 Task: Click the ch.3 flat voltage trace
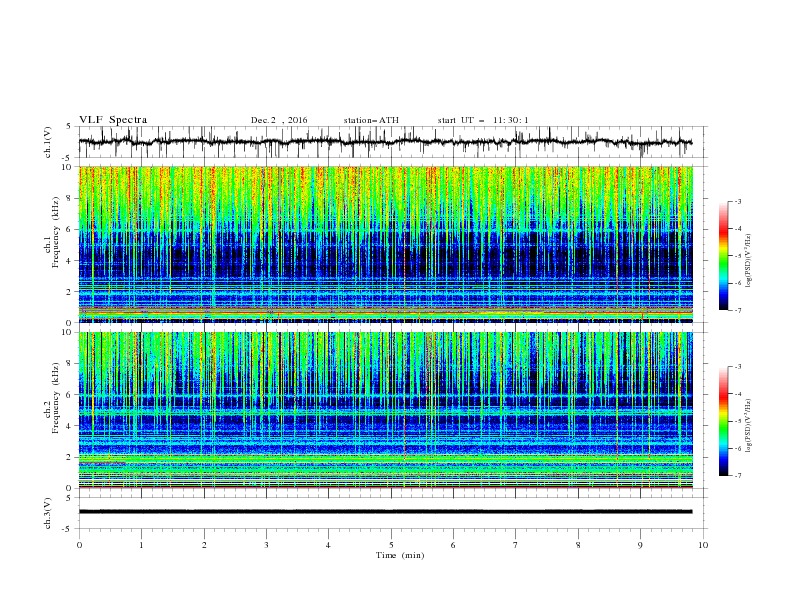tap(385, 512)
